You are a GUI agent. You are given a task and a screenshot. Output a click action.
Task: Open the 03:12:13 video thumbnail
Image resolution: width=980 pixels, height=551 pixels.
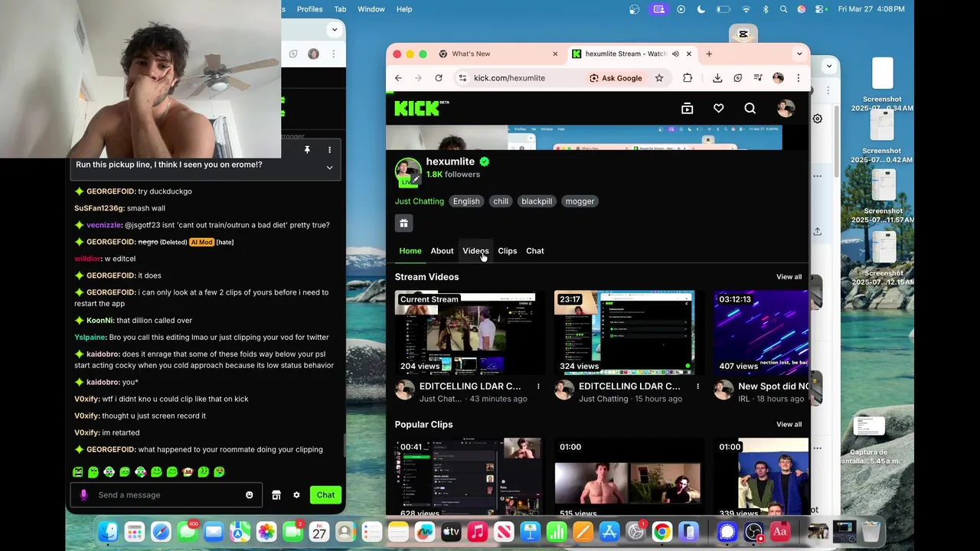(x=761, y=332)
